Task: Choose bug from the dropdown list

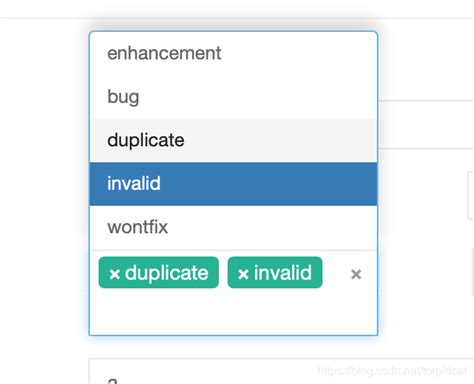Action: 233,97
